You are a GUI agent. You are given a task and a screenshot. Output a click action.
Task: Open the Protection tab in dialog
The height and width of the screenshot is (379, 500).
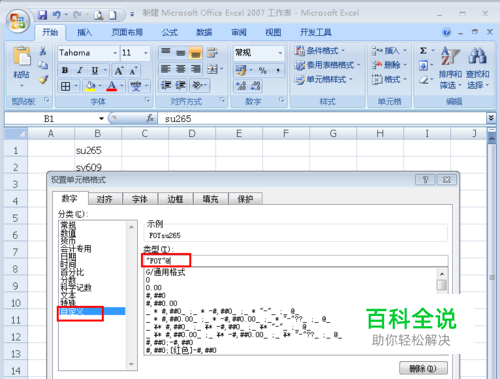click(245, 199)
